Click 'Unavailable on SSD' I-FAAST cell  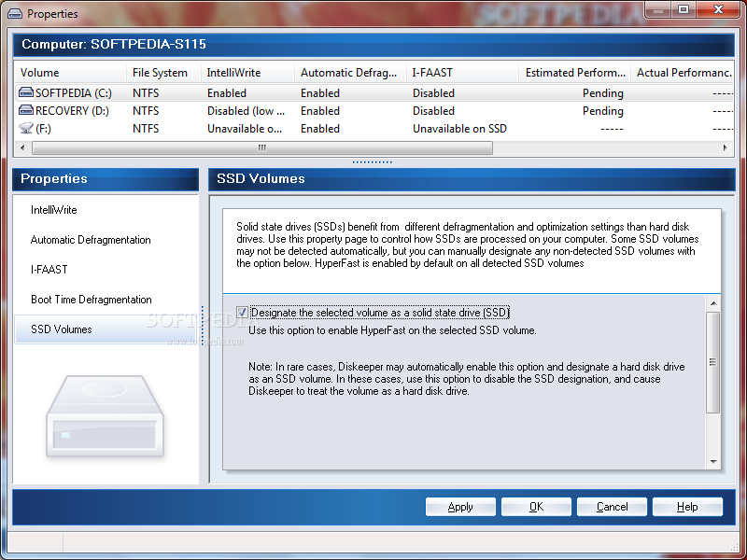pyautogui.click(x=459, y=129)
